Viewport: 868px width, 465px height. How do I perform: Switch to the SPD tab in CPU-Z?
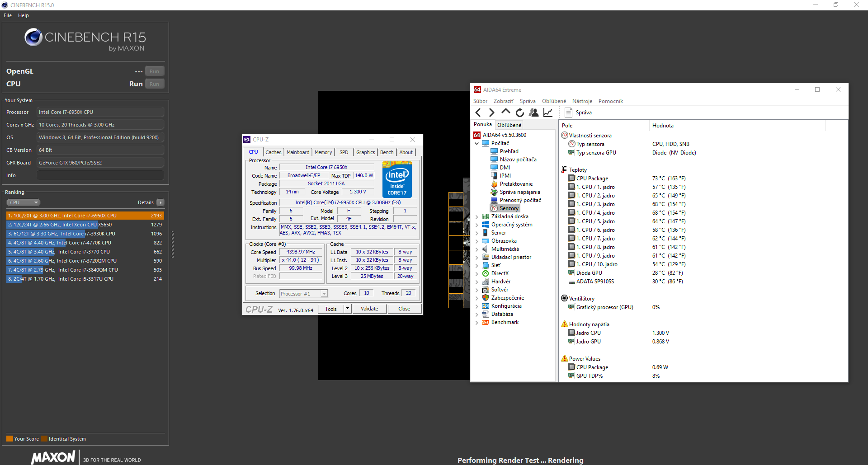[x=344, y=152]
